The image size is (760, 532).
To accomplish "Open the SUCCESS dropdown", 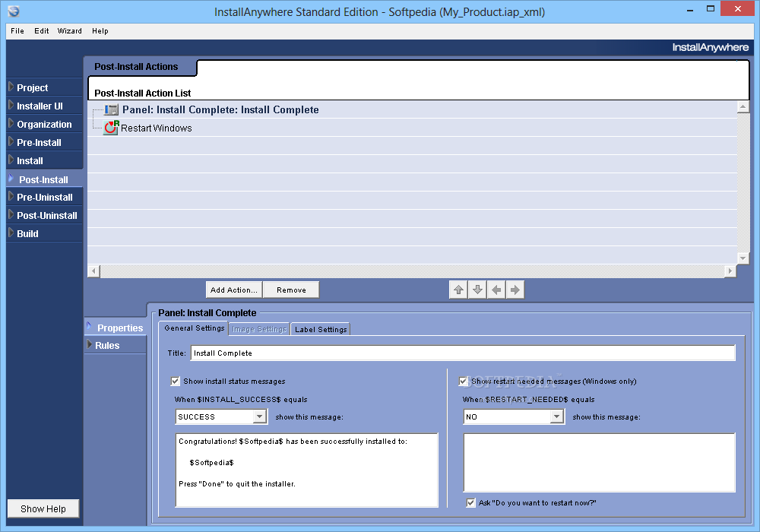I will [x=260, y=416].
